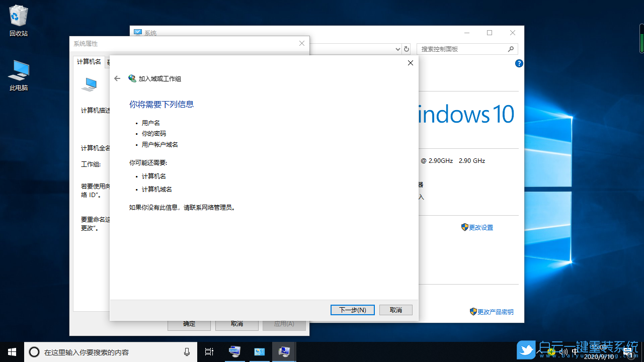The height and width of the screenshot is (362, 644).
Task: Click the 下一步(N) button in the wizard
Action: click(x=352, y=310)
